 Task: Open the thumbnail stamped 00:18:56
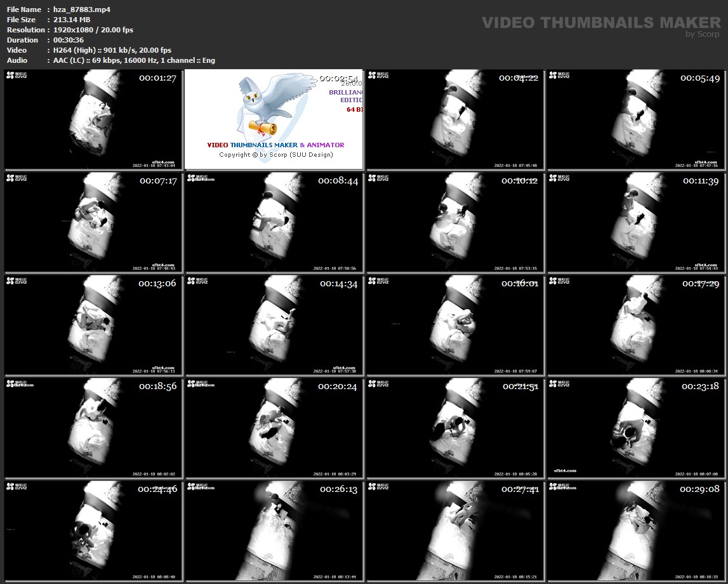click(93, 428)
